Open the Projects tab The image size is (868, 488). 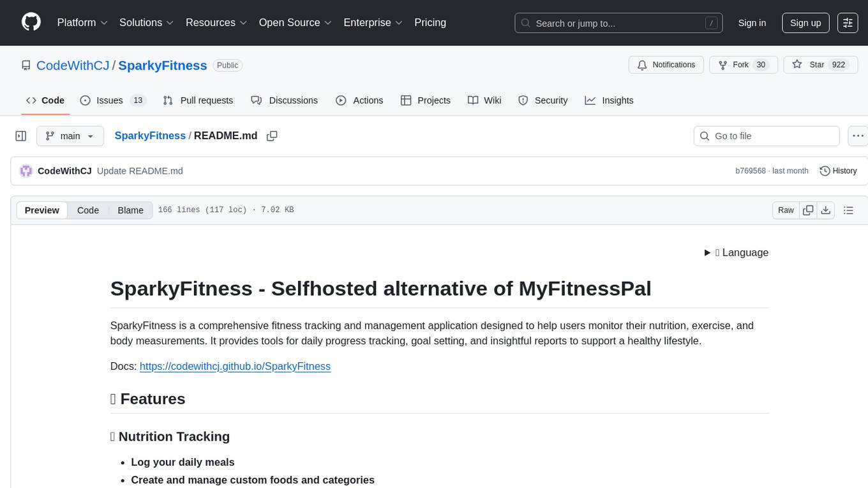pos(426,100)
